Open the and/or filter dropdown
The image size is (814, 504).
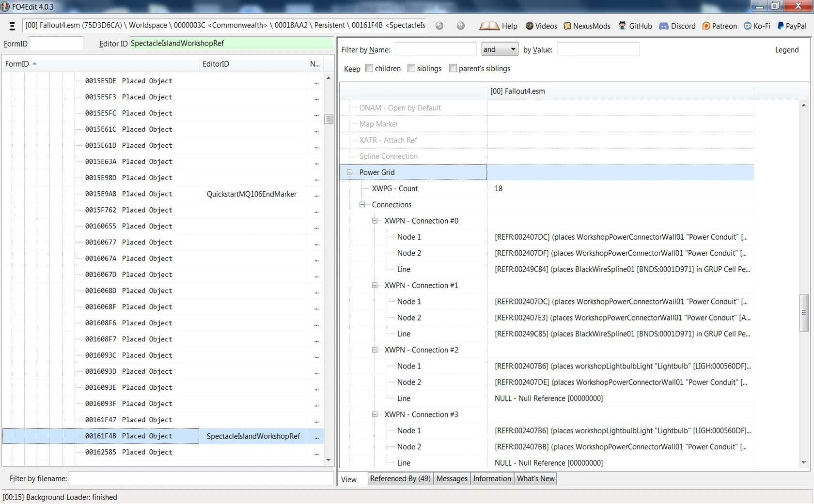click(500, 49)
